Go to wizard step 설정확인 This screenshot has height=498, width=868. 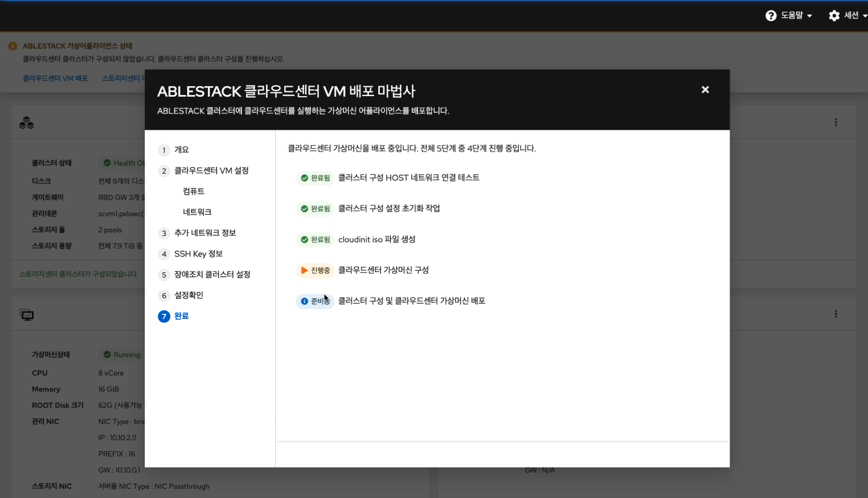coord(181,295)
